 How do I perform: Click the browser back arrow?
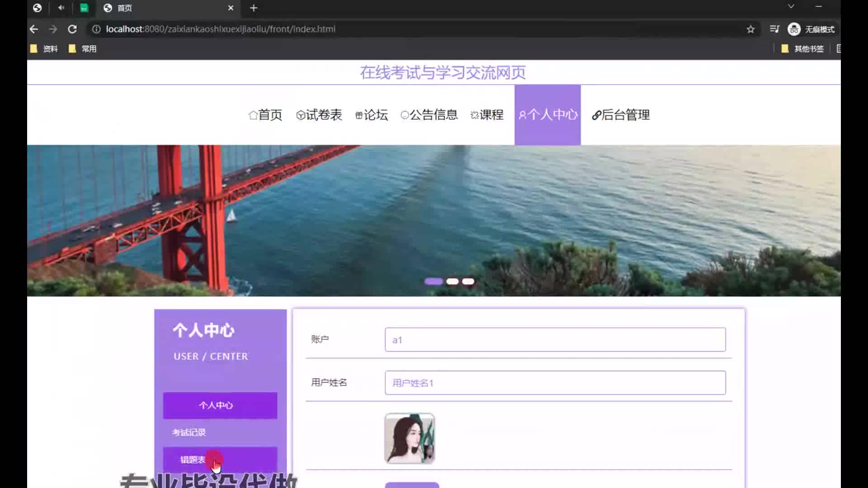(x=34, y=29)
